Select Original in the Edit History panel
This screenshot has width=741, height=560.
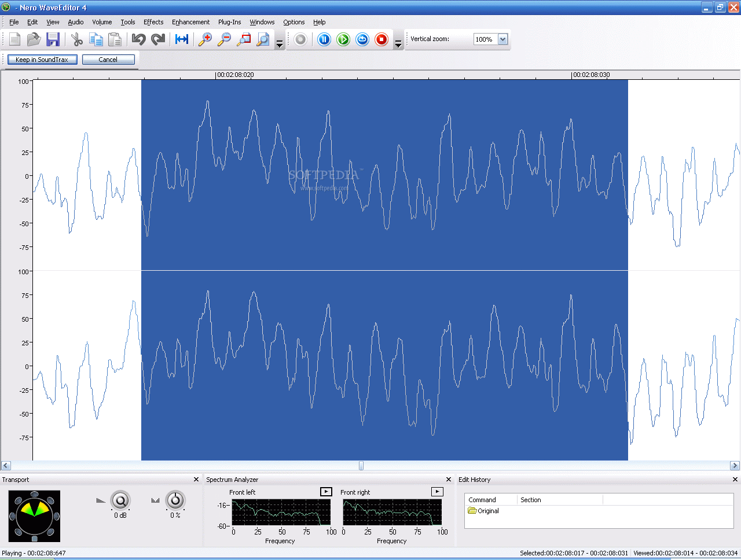pyautogui.click(x=488, y=511)
